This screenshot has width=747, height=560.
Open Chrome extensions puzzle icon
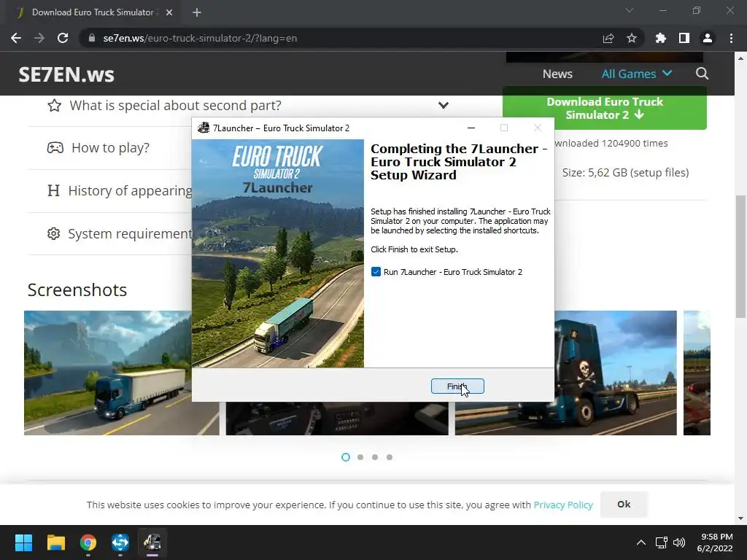(661, 38)
